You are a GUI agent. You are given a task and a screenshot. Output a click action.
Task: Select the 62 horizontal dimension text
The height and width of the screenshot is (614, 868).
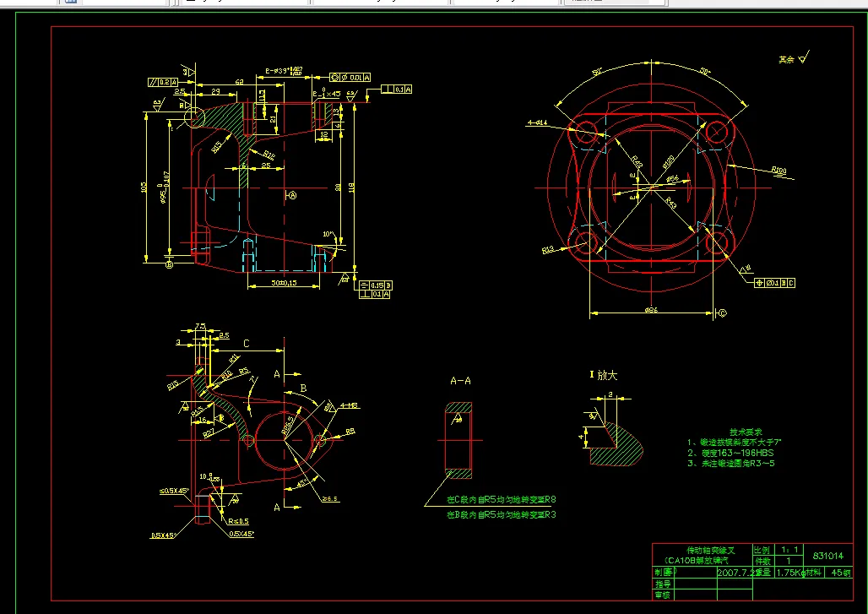[x=239, y=82]
